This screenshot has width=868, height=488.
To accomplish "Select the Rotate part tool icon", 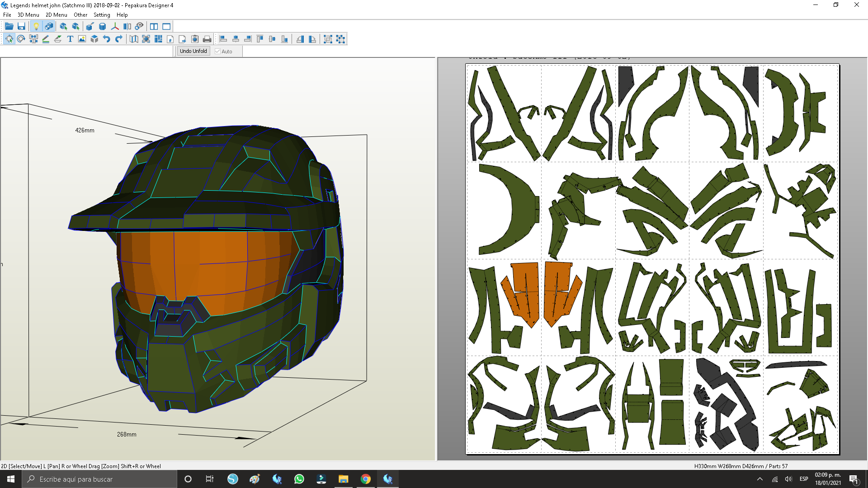I will [21, 39].
